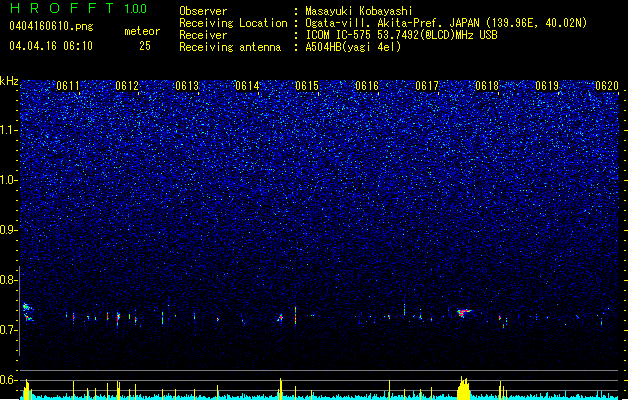This screenshot has width=629, height=400.
Task: Click the Receiving Location label
Action: 233,23
